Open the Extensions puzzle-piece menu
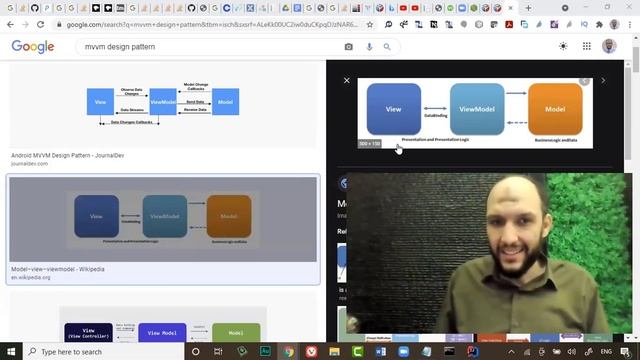Screen dimensions: 640x360 599,24
